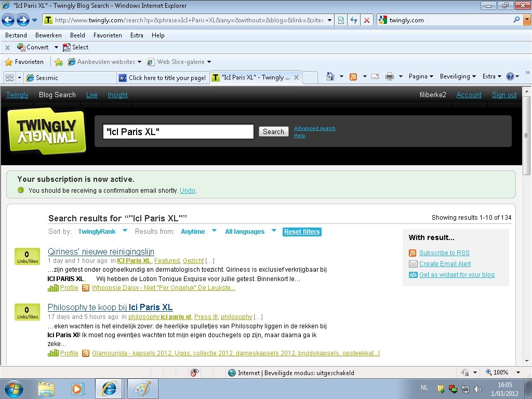Expand the Convert toolbar dropdown arrow
Image resolution: width=532 pixels, height=399 pixels.
tap(56, 47)
